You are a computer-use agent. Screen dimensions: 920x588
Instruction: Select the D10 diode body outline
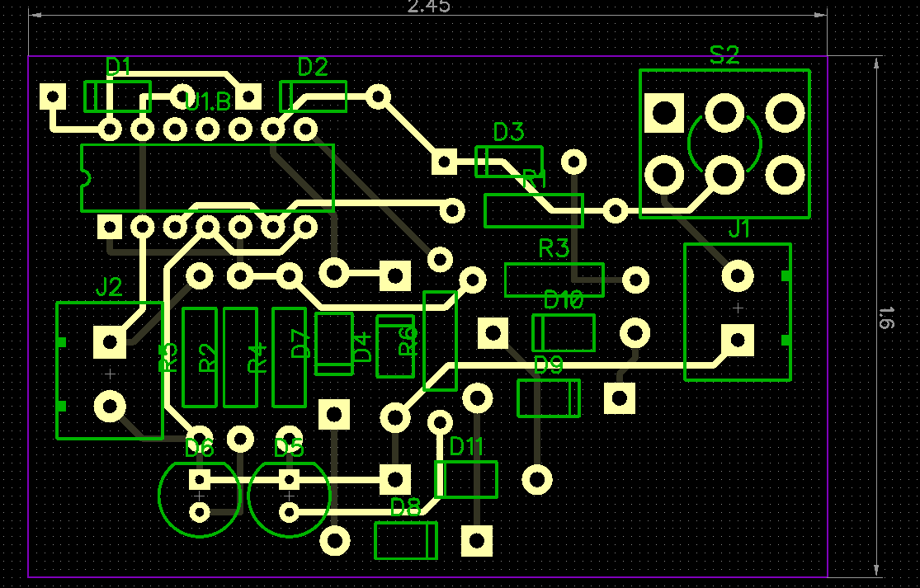(x=564, y=333)
